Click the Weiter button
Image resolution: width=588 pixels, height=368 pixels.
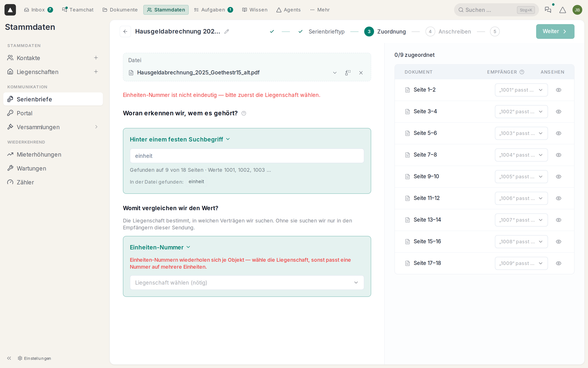tap(555, 31)
